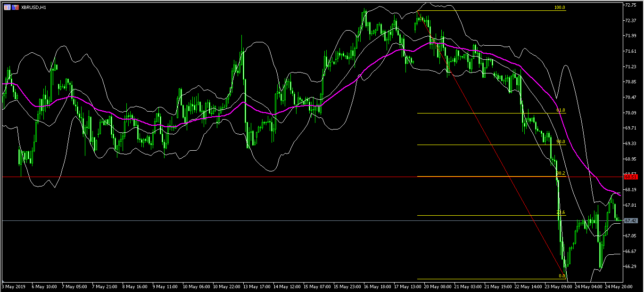Click the 67.81 price scale value
The height and width of the screenshot is (292, 644).
pyautogui.click(x=631, y=205)
